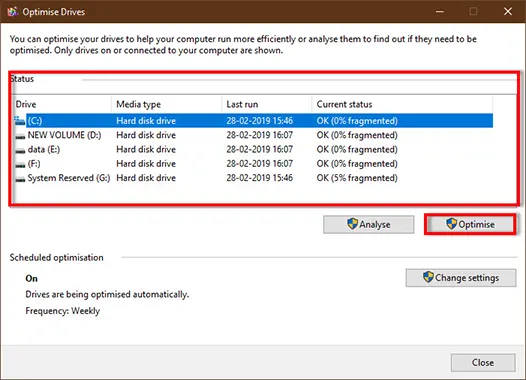Sort by the Last run column header
This screenshot has height=380, width=526.
(267, 104)
